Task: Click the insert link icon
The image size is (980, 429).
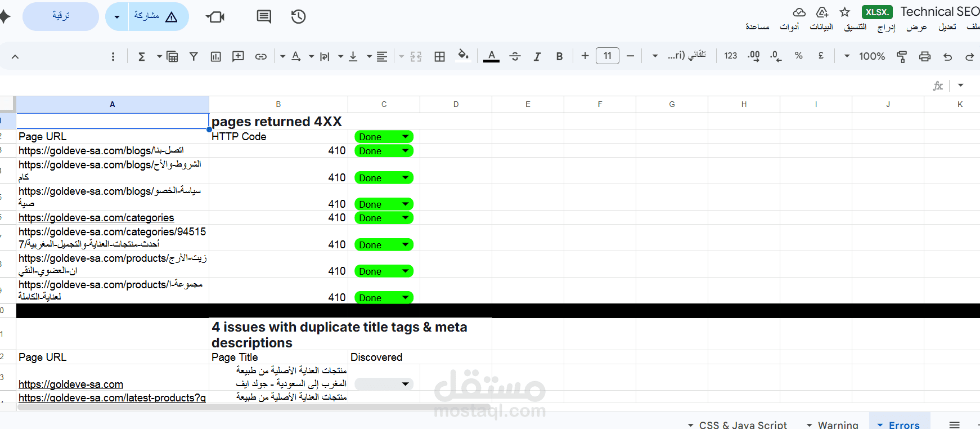Action: pyautogui.click(x=260, y=56)
